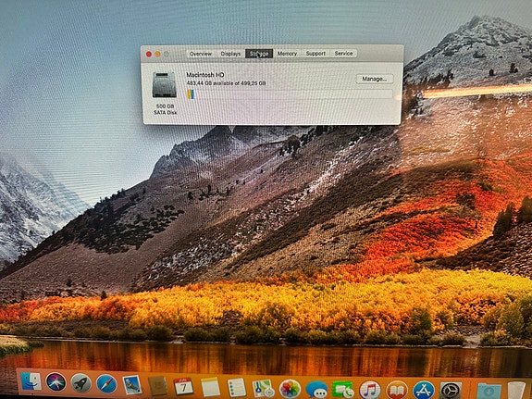Open Finder from the Dock

[31, 381]
